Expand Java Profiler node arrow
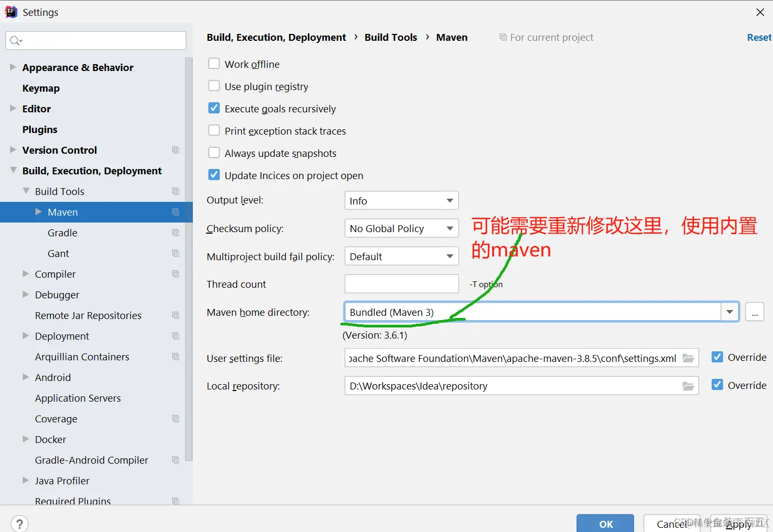 [26, 481]
